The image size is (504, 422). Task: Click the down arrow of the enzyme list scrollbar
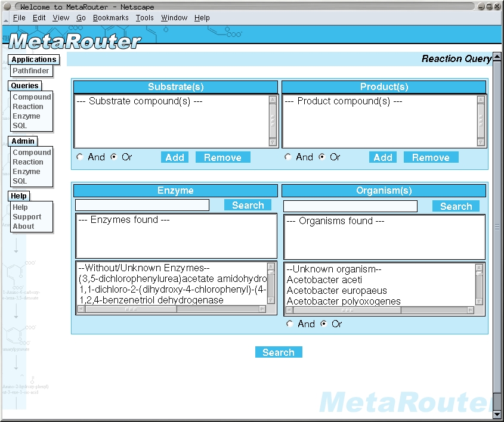[x=271, y=300]
